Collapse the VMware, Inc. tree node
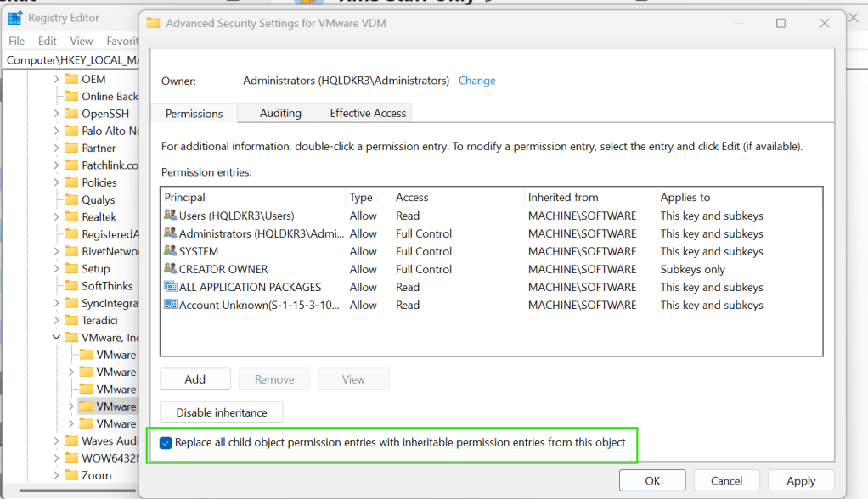868x499 pixels. (x=56, y=338)
